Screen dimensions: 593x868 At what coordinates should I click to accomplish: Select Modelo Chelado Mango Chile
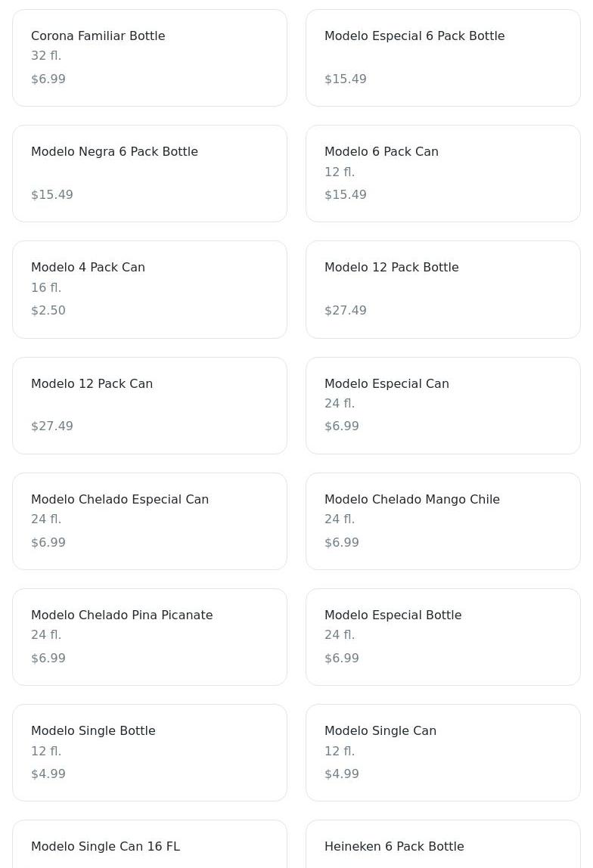pos(443,521)
